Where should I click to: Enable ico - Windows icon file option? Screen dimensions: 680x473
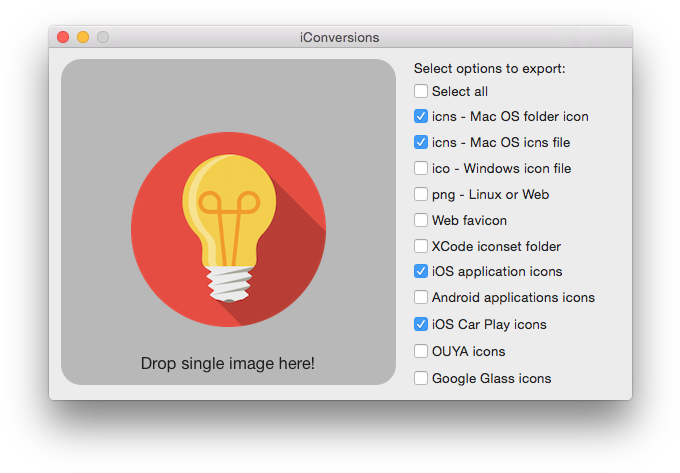(x=421, y=168)
